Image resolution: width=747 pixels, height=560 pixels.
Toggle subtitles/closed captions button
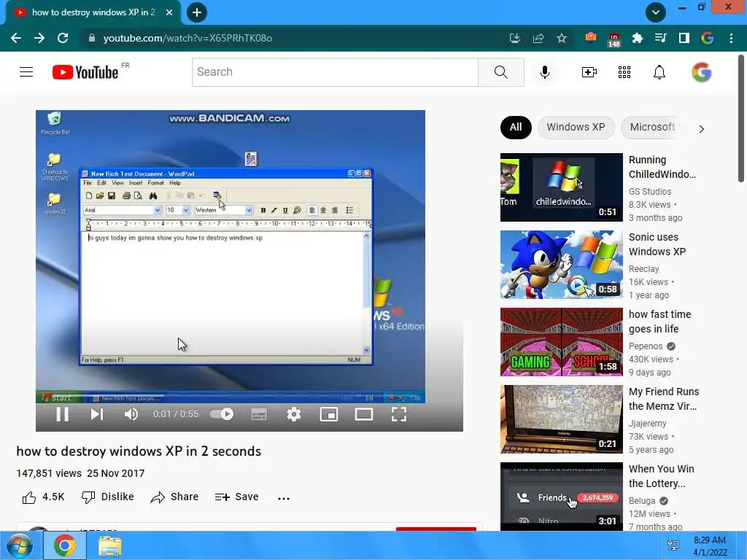259,414
